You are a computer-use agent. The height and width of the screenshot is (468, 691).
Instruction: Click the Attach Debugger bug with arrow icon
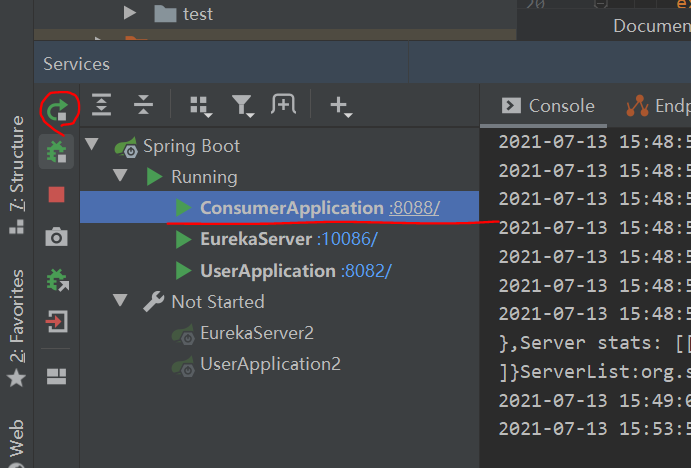(57, 280)
